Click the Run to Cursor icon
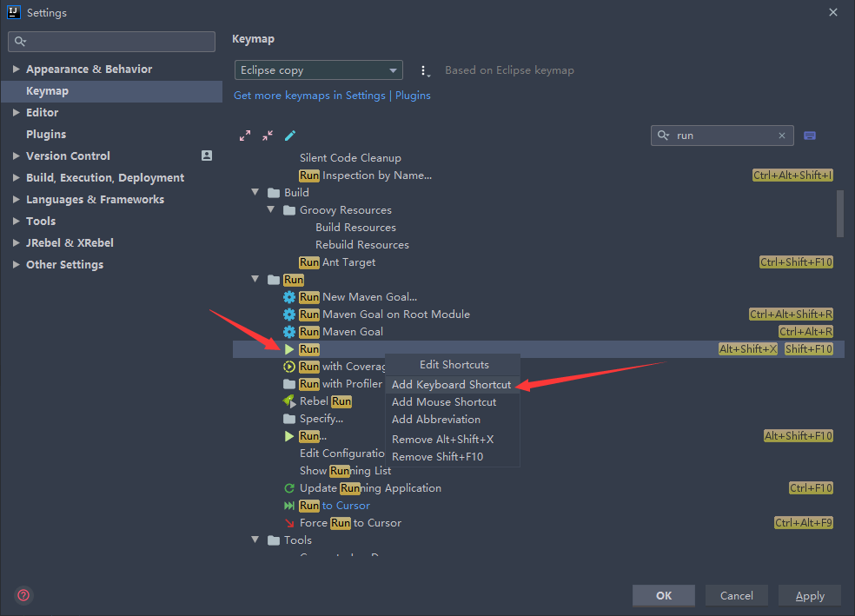This screenshot has width=855, height=616. tap(289, 506)
